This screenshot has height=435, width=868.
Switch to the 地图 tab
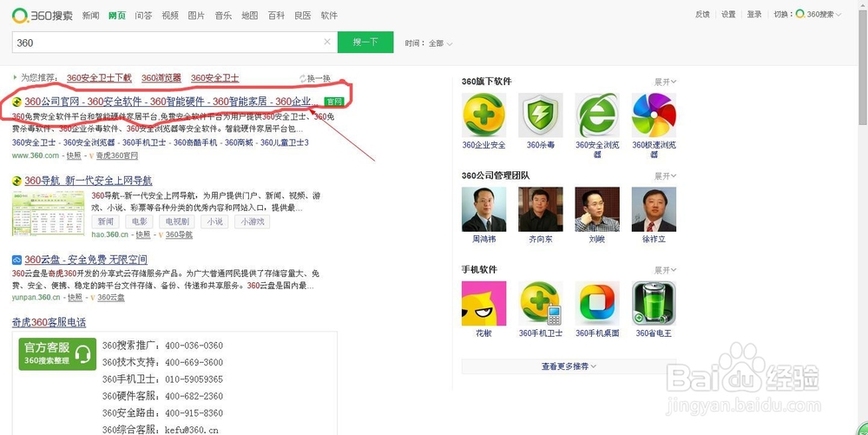coord(250,16)
